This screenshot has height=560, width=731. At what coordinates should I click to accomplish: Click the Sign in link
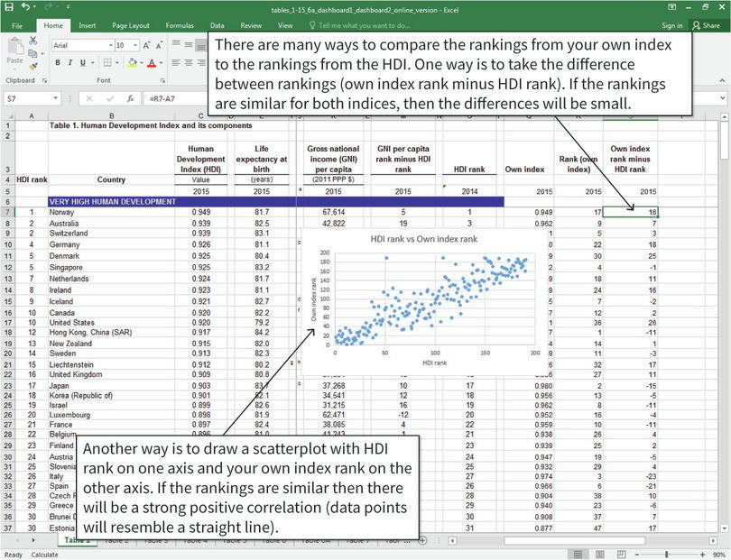[x=672, y=25]
